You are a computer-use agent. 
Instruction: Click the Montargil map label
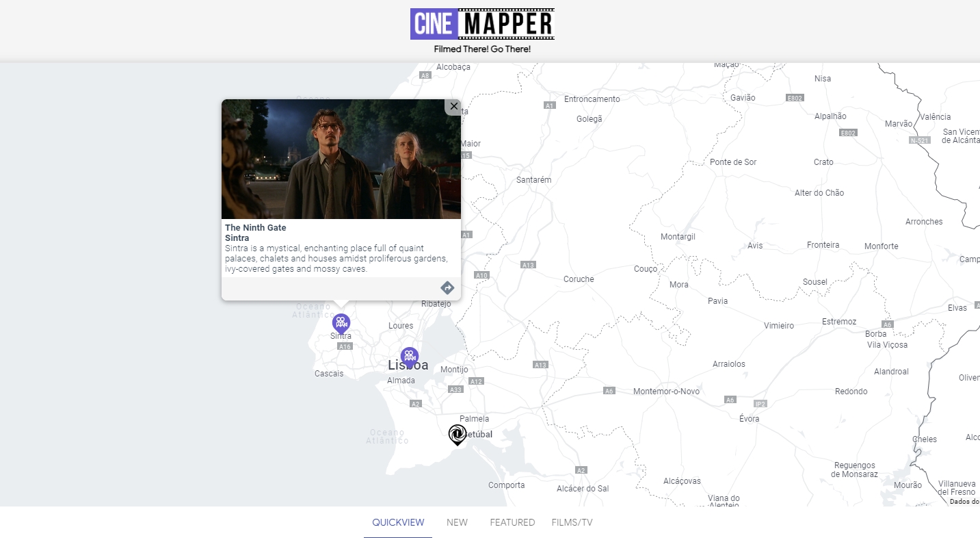point(678,237)
